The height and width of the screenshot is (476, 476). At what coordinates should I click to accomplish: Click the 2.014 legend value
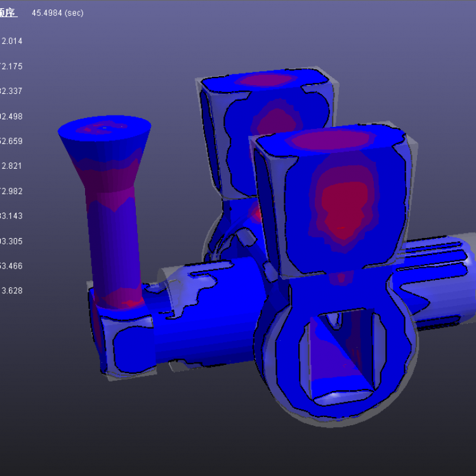point(11,41)
